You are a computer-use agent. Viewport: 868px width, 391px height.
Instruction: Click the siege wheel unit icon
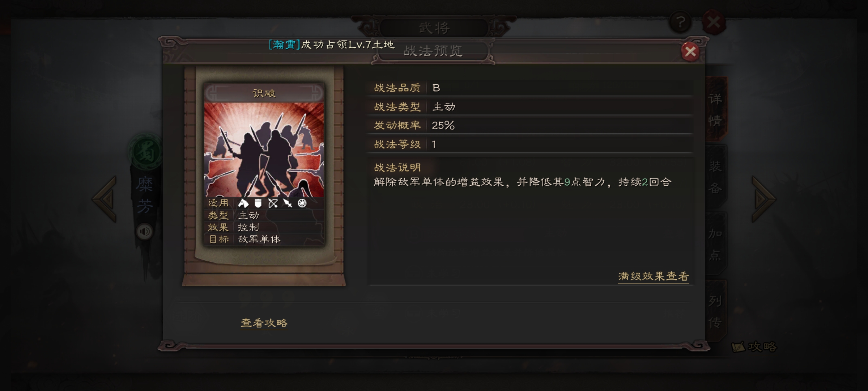[302, 203]
